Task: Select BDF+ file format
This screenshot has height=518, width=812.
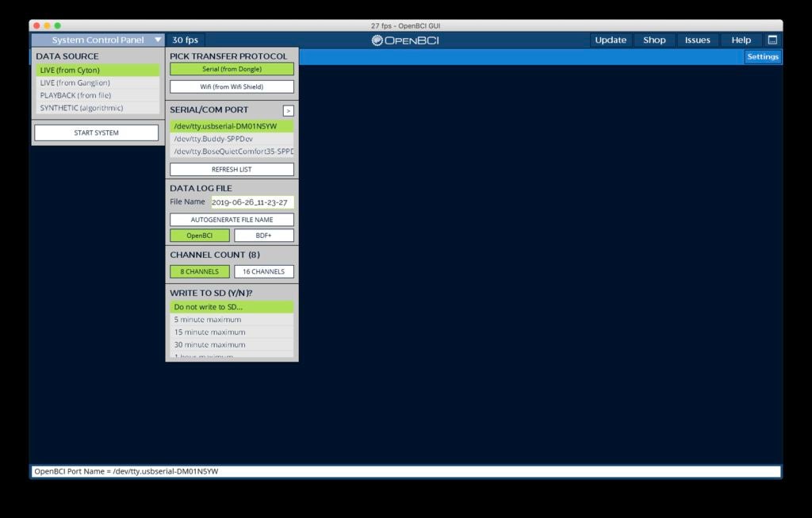Action: click(263, 235)
